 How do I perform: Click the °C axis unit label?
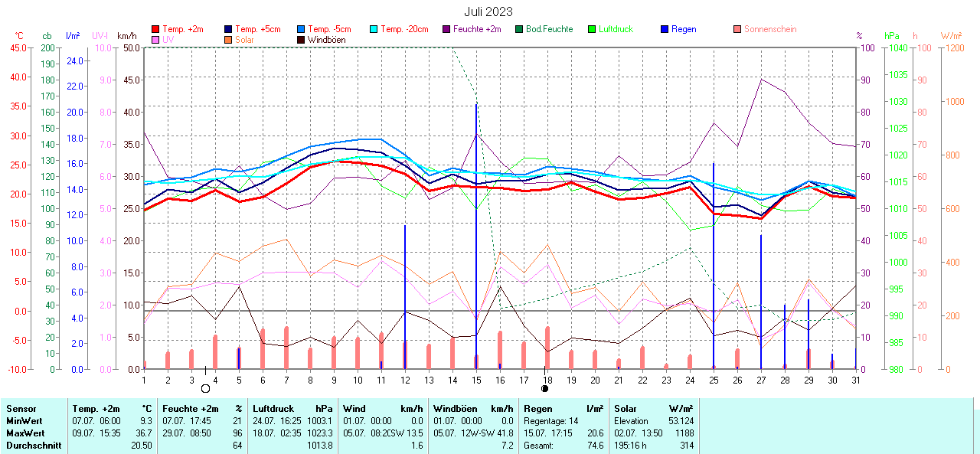point(19,36)
